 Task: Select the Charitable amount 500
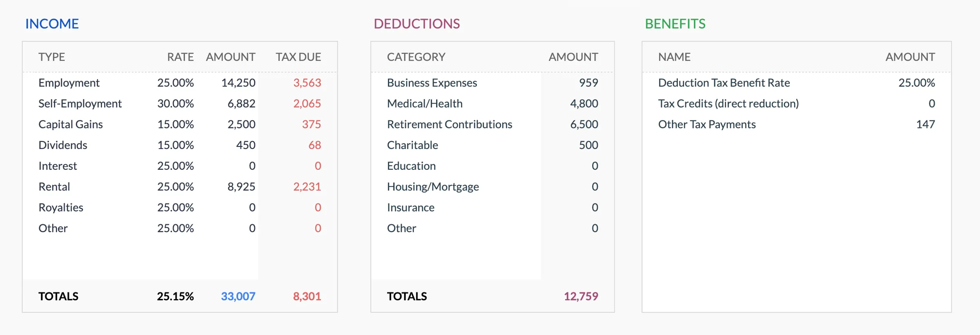pyautogui.click(x=588, y=145)
